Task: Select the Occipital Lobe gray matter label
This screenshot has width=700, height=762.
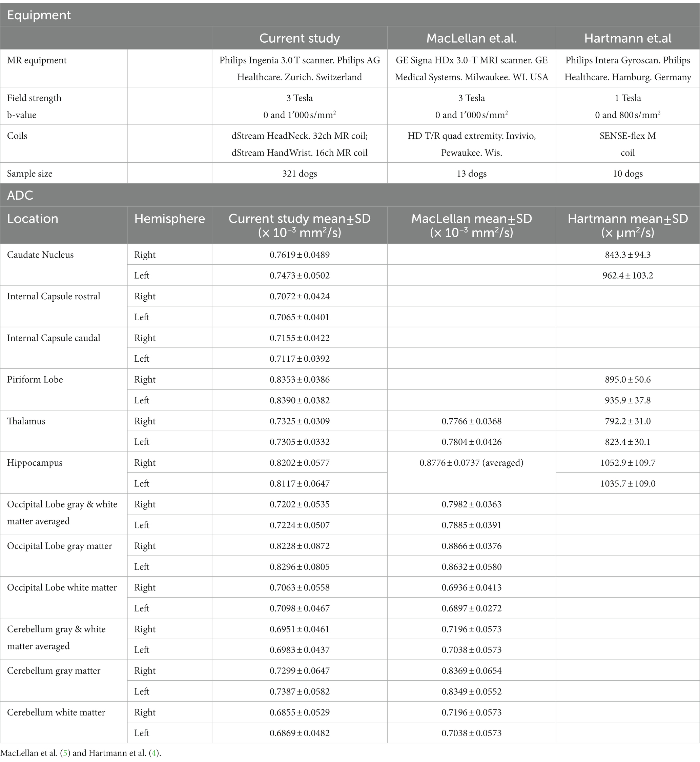Action: 60,546
